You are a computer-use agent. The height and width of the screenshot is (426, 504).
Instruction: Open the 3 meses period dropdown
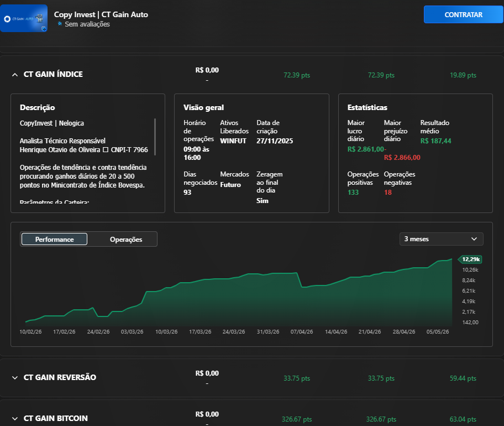tap(442, 239)
